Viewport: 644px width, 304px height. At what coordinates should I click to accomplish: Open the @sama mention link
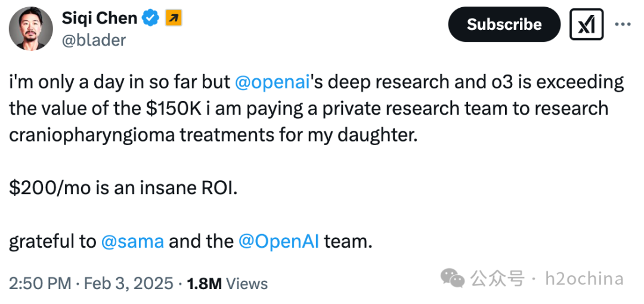[x=133, y=241]
